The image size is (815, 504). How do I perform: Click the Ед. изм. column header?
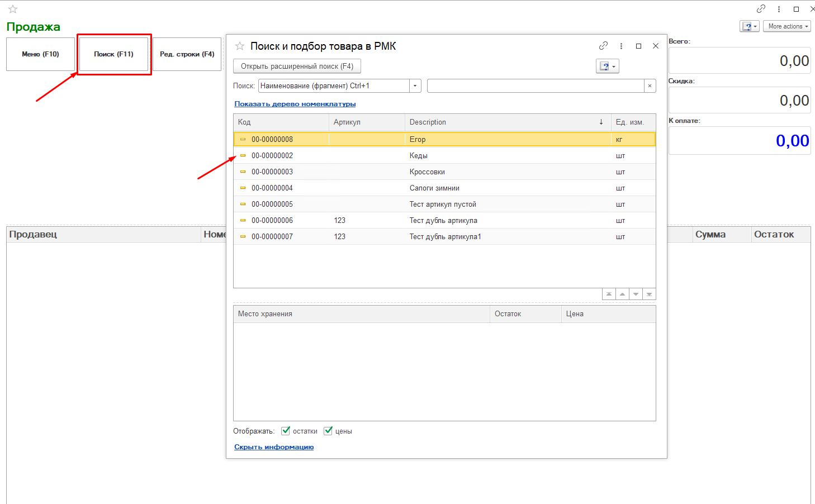point(633,122)
